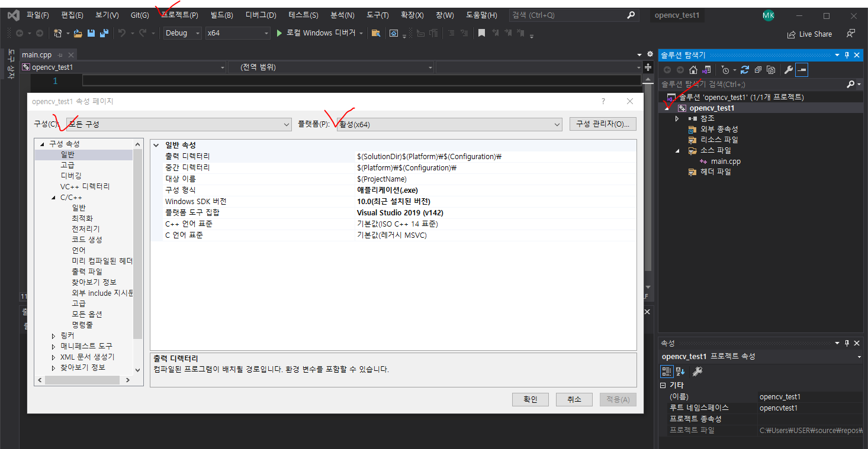Click the feedback icon right of Live Share
This screenshot has width=868, height=449.
point(851,34)
